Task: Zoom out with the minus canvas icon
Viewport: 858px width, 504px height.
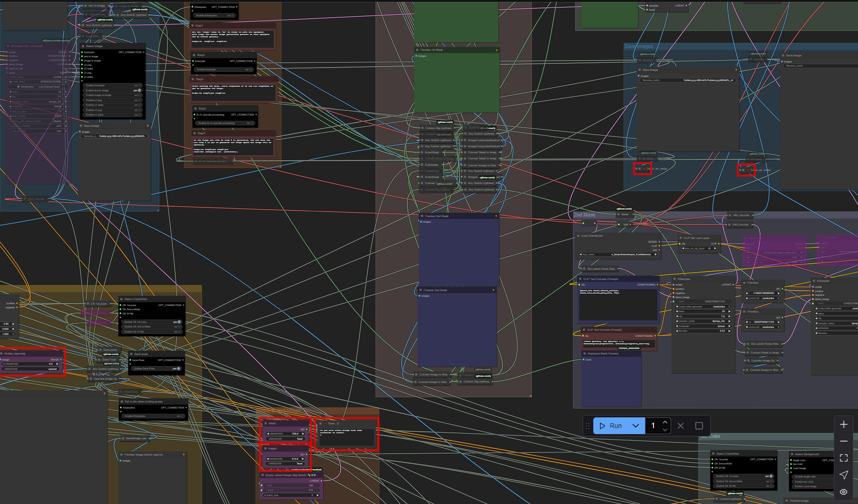Action: [844, 441]
